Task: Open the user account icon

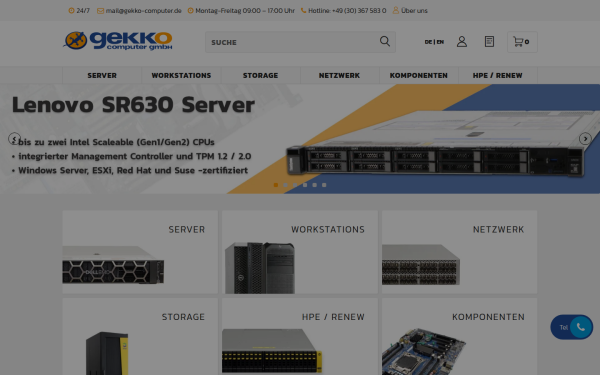Action: tap(462, 42)
